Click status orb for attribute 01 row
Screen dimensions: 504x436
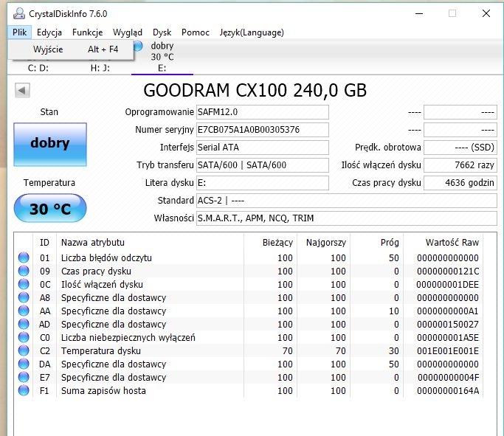coord(24,257)
